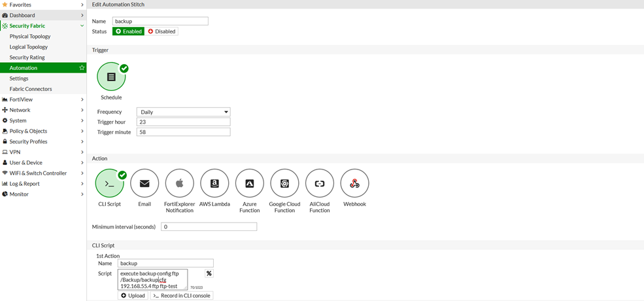
Task: Open Fabric Connectors in sidebar
Action: coord(31,89)
